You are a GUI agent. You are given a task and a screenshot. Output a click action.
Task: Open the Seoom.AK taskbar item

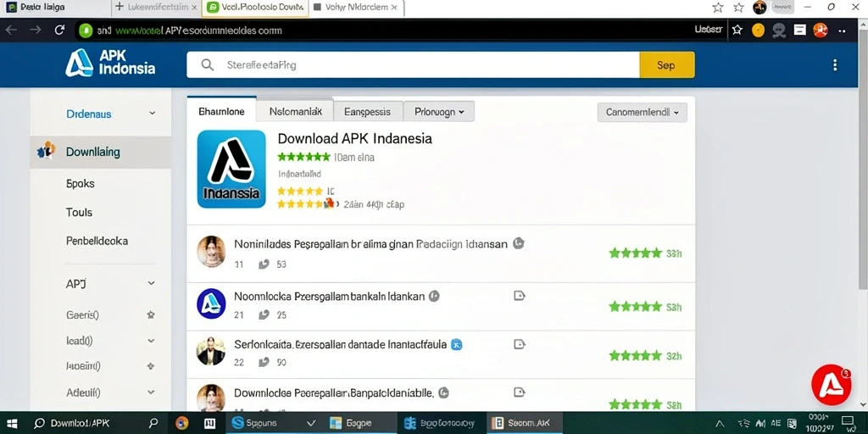525,424
